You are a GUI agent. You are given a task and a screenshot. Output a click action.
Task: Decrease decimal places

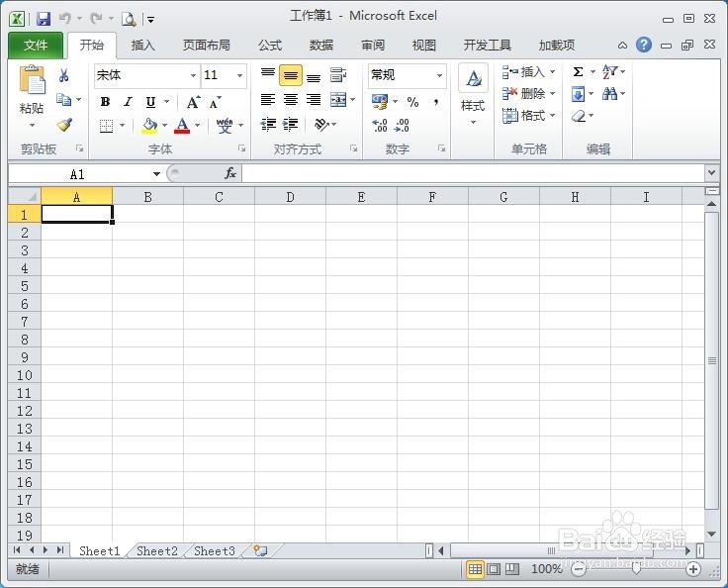(x=402, y=125)
